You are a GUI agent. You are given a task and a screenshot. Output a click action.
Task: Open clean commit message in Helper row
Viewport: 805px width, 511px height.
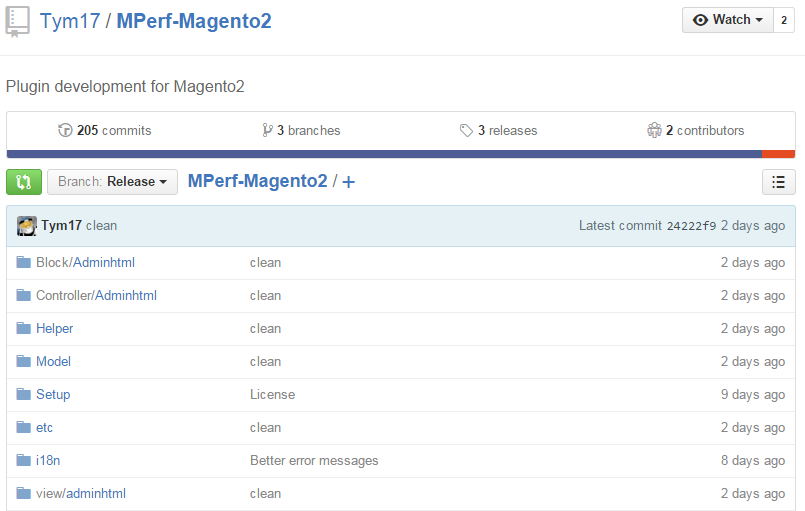[x=265, y=328]
